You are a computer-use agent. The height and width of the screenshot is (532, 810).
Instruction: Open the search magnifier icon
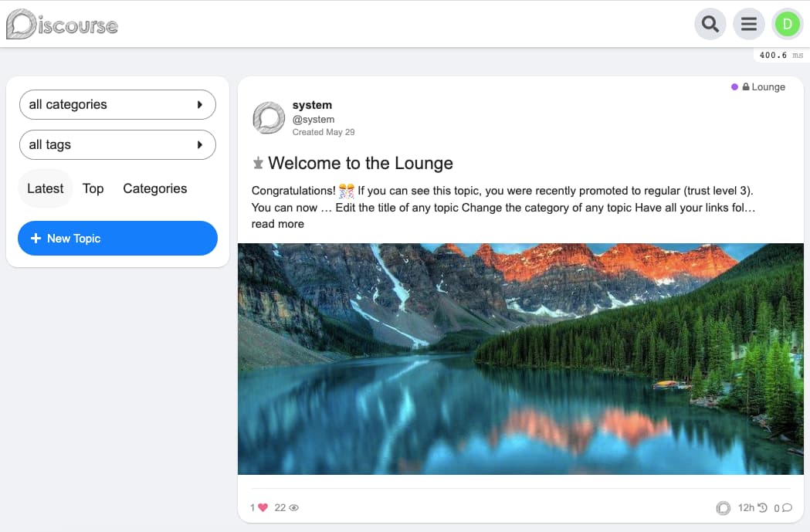710,24
